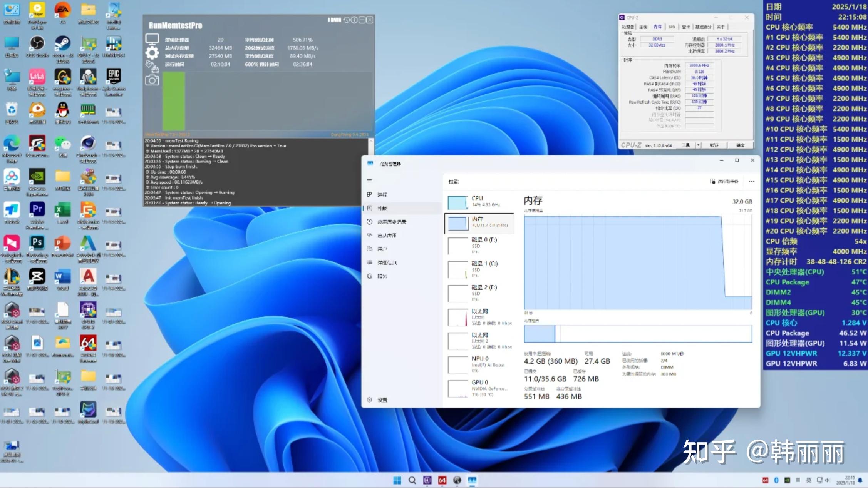
Task: Click the Windows Start button on taskbar
Action: [397, 480]
